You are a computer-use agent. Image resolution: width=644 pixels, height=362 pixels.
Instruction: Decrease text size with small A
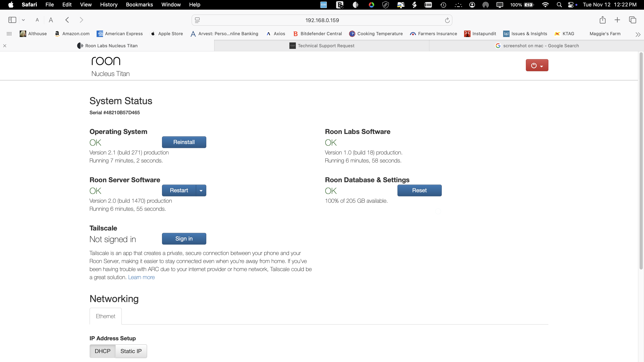[x=37, y=20]
